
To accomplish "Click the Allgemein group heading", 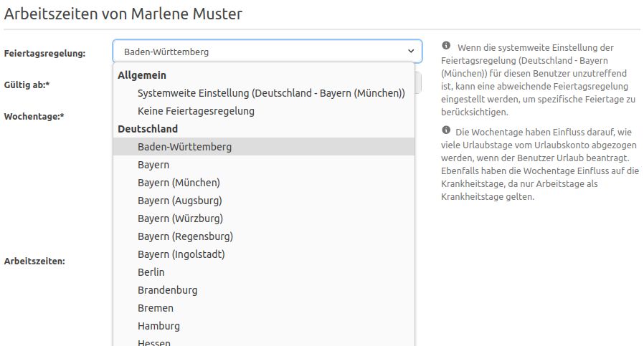I will [x=142, y=75].
